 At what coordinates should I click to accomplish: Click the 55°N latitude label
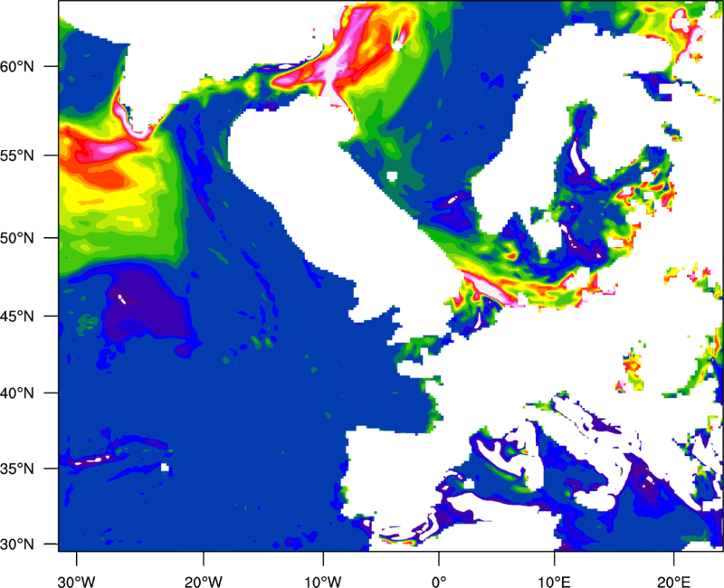click(x=17, y=156)
